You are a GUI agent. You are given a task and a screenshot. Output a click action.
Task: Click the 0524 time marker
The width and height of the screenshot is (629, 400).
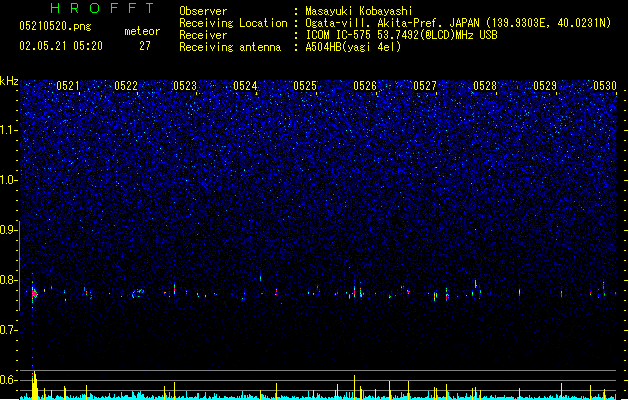tap(245, 86)
